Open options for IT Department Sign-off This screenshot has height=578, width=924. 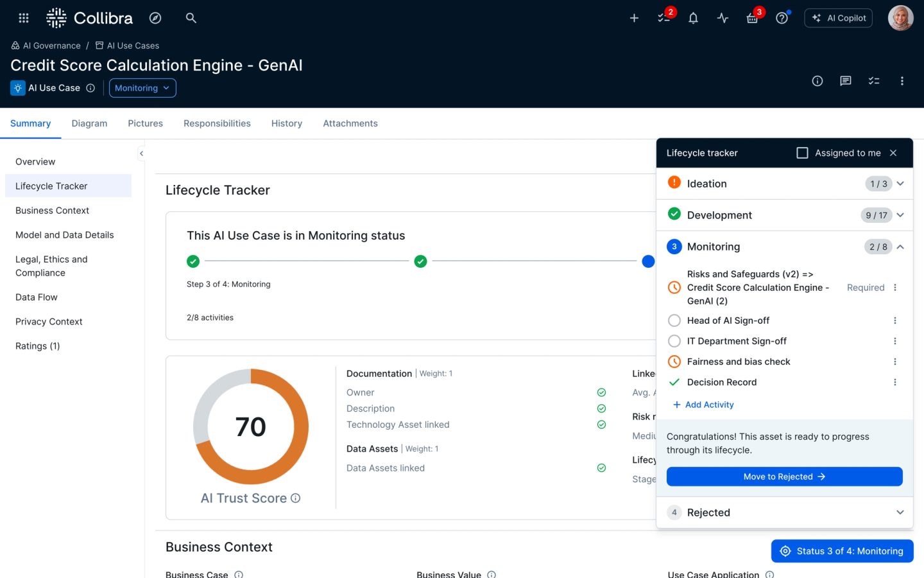[895, 341]
